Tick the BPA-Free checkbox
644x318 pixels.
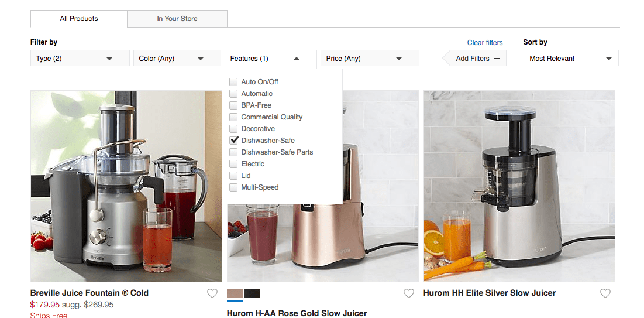click(x=233, y=105)
